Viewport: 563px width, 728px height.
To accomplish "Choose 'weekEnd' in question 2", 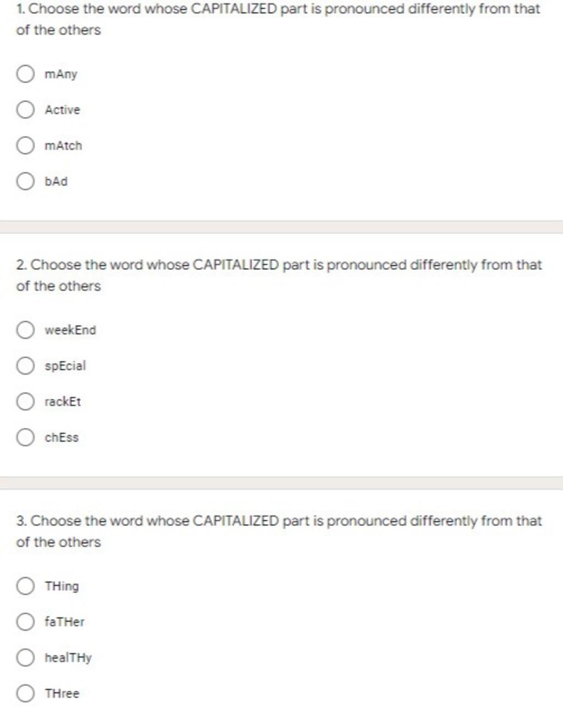I will pyautogui.click(x=25, y=330).
